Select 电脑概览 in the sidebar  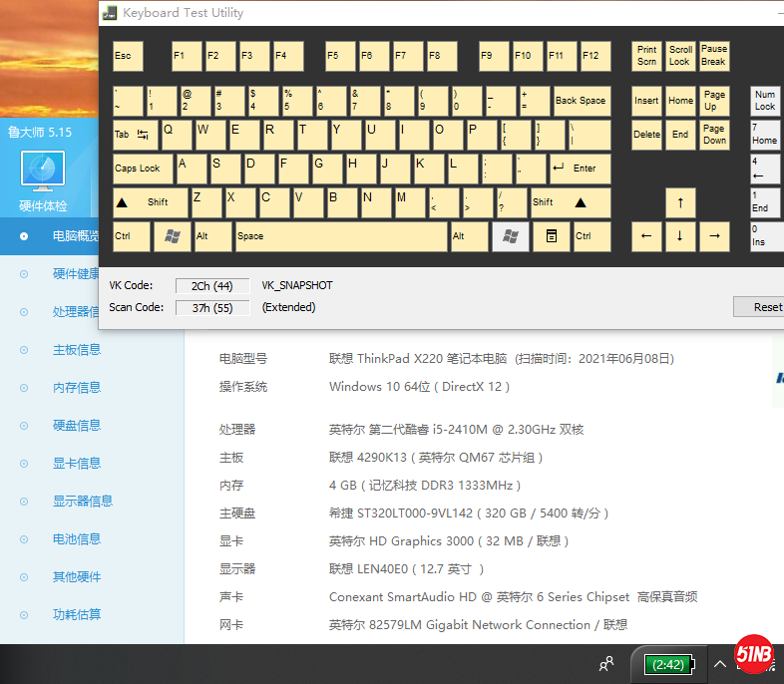(49, 236)
